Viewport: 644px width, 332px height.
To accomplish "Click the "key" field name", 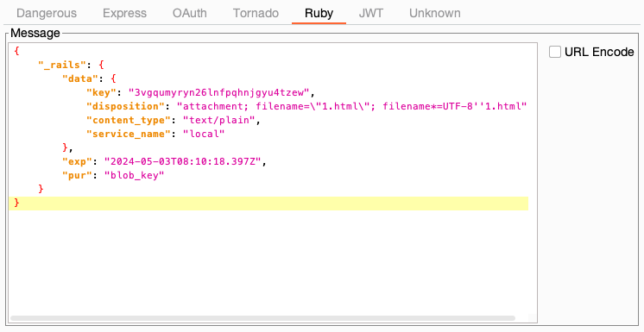I will (104, 92).
